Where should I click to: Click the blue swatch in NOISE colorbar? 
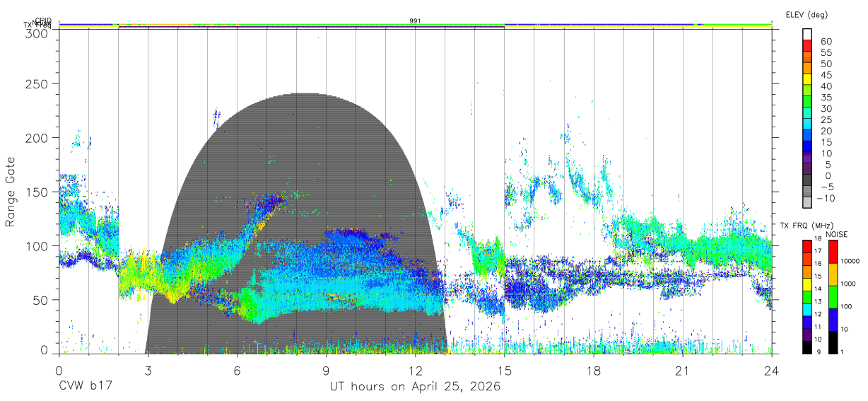point(833,319)
